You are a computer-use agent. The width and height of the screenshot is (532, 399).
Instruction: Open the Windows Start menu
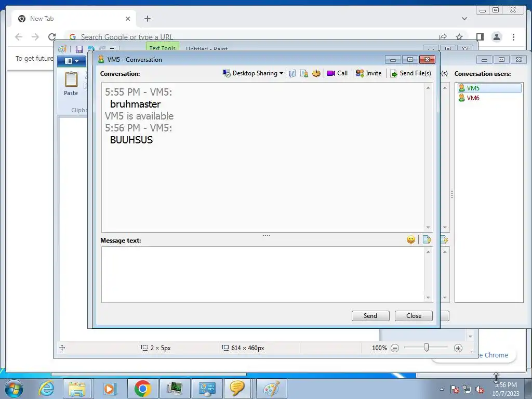(x=14, y=389)
